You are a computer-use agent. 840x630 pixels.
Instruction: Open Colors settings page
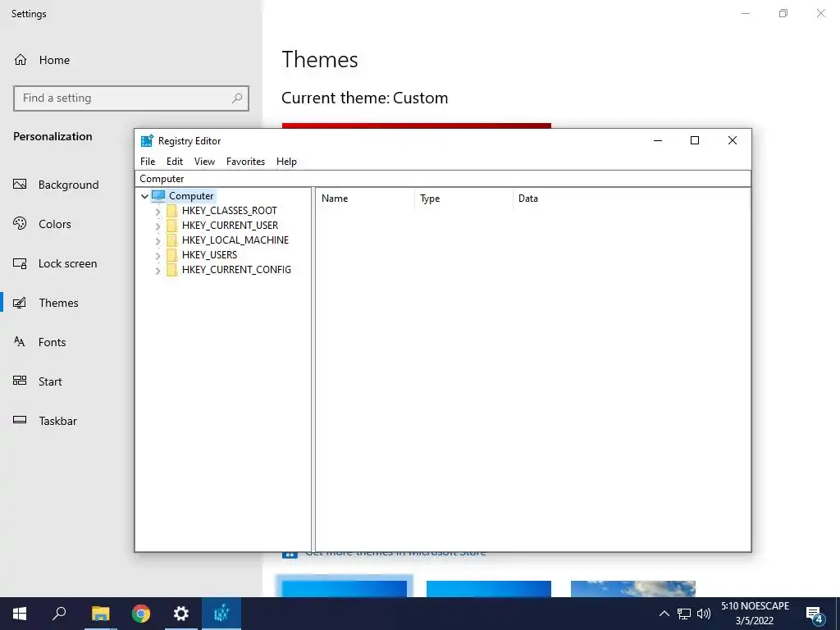click(43, 224)
